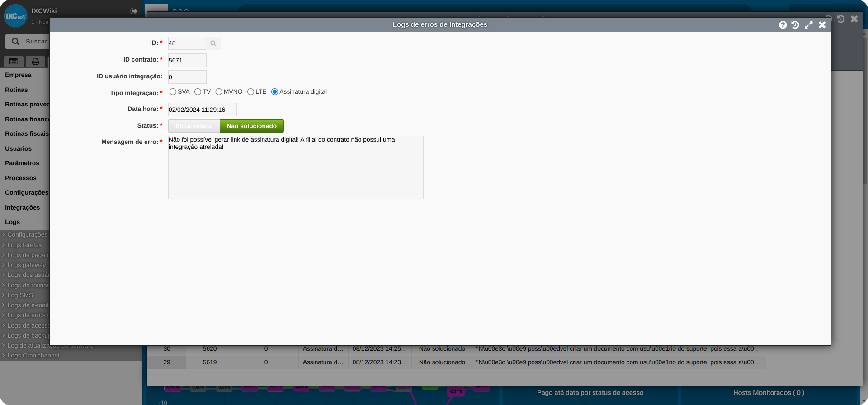
Task: Click the Data hora field
Action: click(202, 110)
